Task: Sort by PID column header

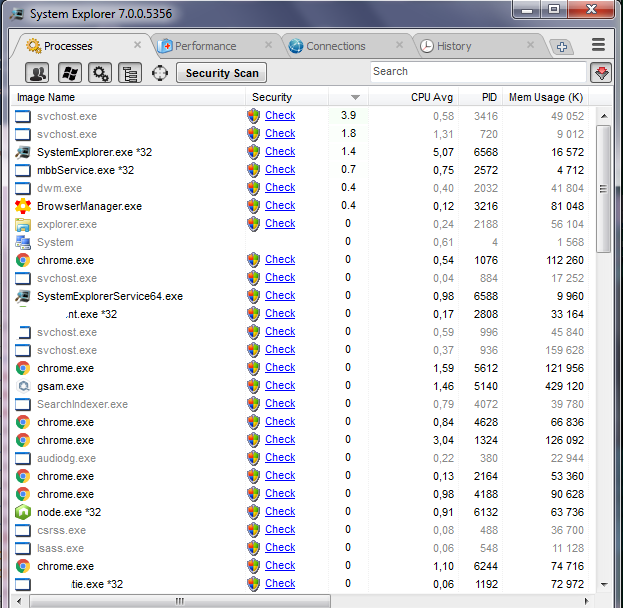Action: (481, 97)
